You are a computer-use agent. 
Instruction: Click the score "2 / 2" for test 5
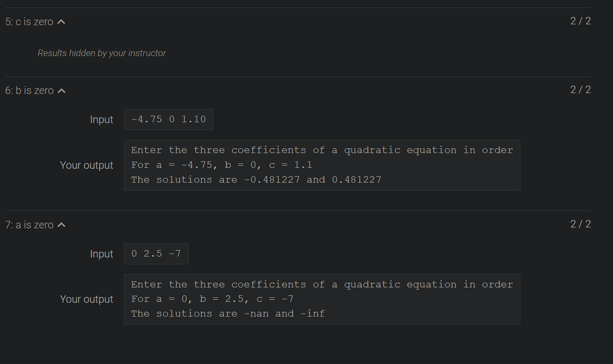[x=580, y=20]
